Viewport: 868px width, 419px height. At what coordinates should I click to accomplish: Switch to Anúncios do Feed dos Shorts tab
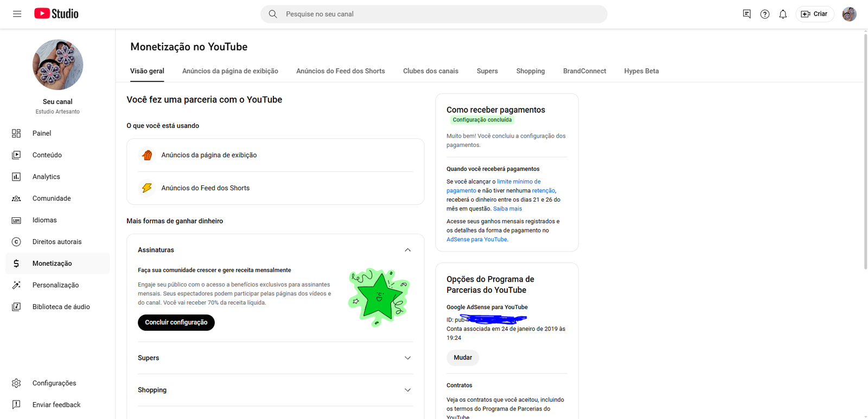click(x=341, y=71)
